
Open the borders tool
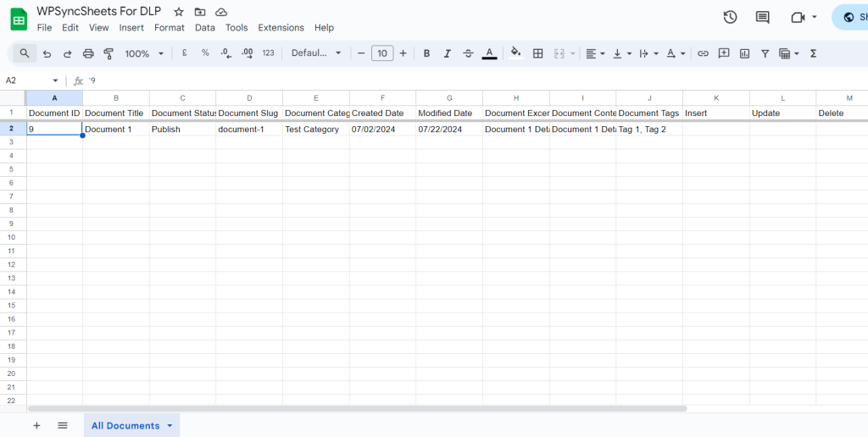click(537, 53)
